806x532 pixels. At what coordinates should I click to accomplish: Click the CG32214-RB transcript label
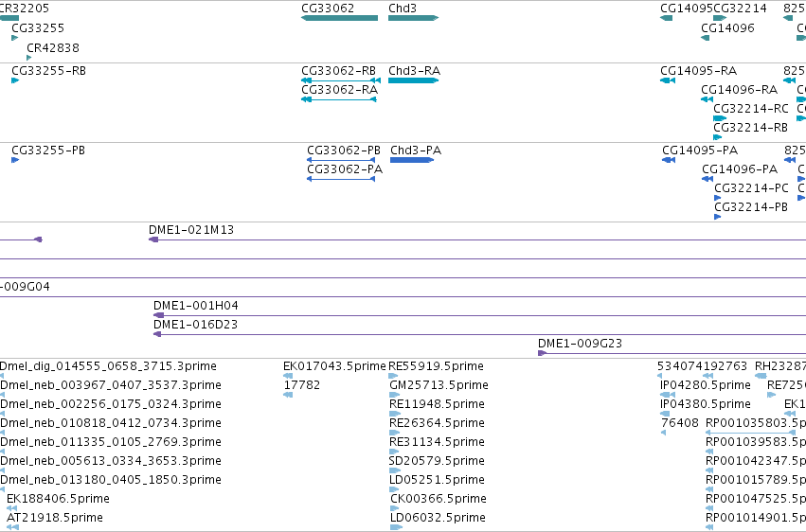(x=750, y=128)
